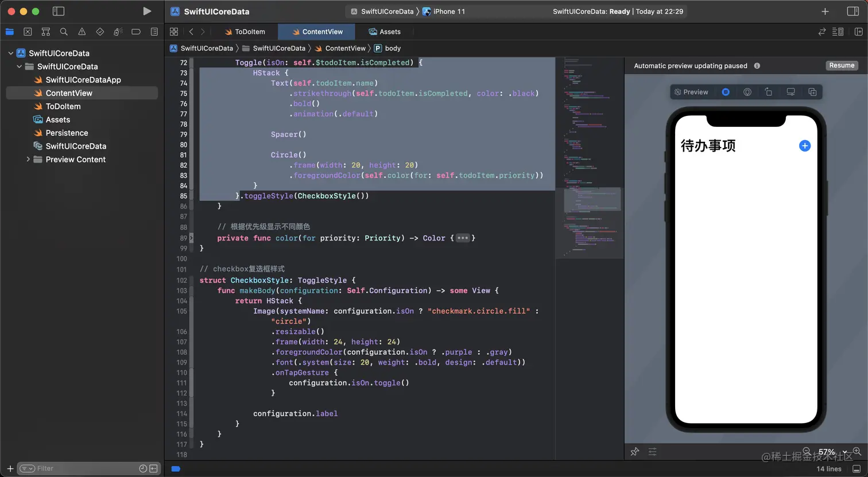This screenshot has height=477, width=868.
Task: Resume automatic preview updating
Action: tap(842, 65)
